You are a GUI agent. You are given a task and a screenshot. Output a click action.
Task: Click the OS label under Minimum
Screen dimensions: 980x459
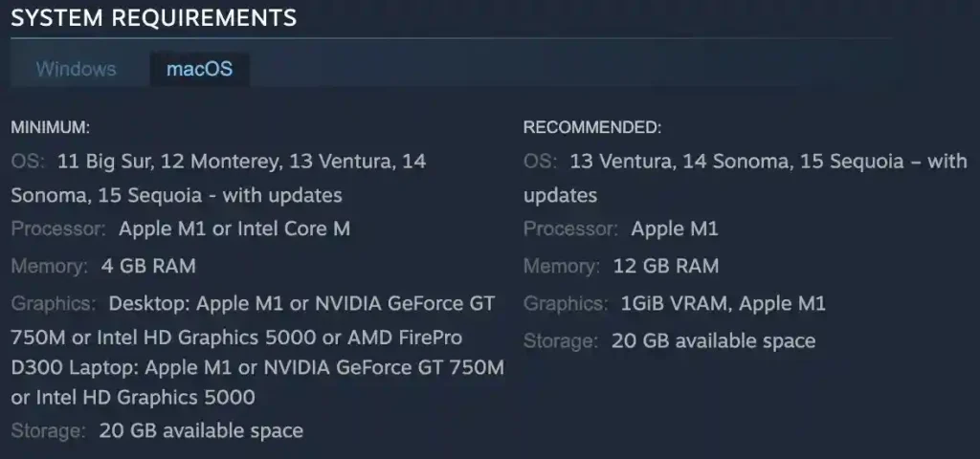pos(28,162)
